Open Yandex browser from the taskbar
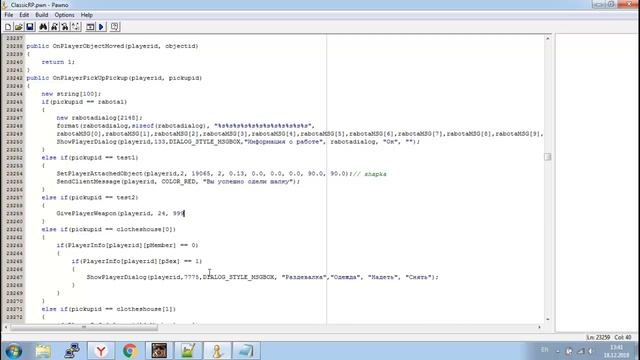The width and height of the screenshot is (640, 360). [x=101, y=351]
